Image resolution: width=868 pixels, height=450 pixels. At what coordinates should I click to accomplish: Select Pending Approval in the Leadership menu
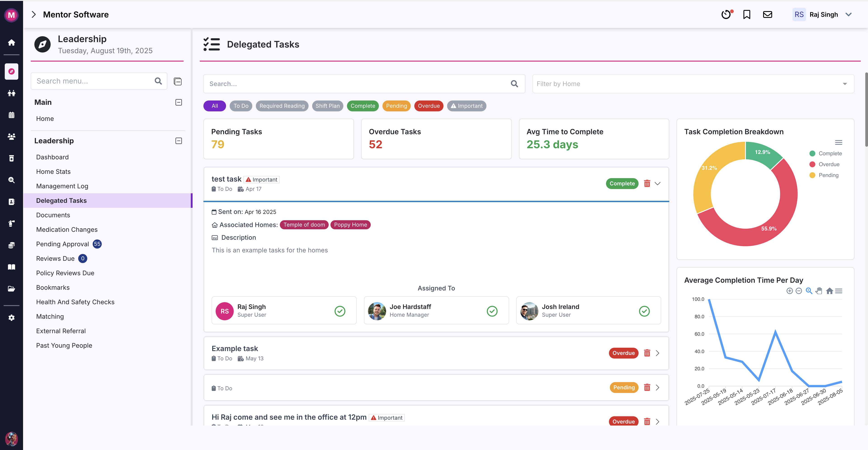tap(62, 244)
